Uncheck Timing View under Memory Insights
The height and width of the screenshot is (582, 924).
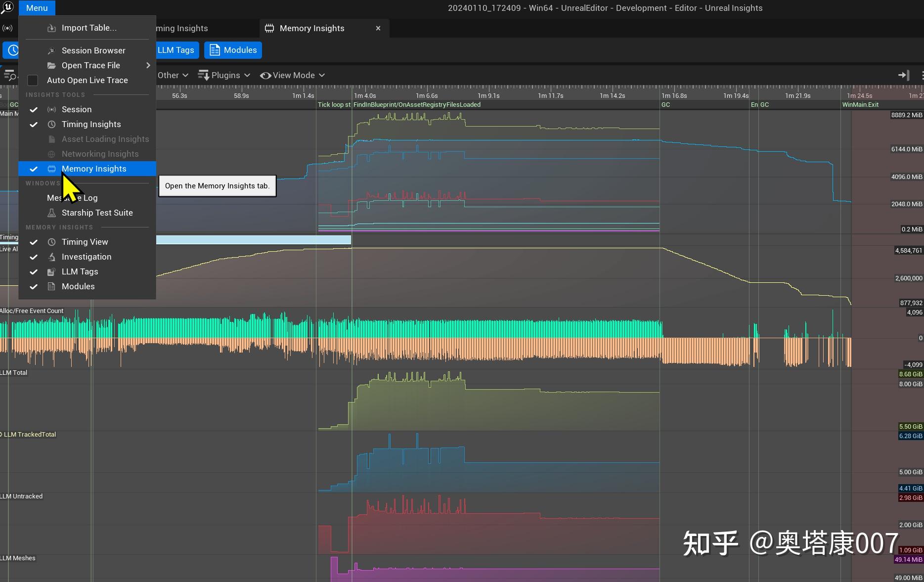[34, 242]
